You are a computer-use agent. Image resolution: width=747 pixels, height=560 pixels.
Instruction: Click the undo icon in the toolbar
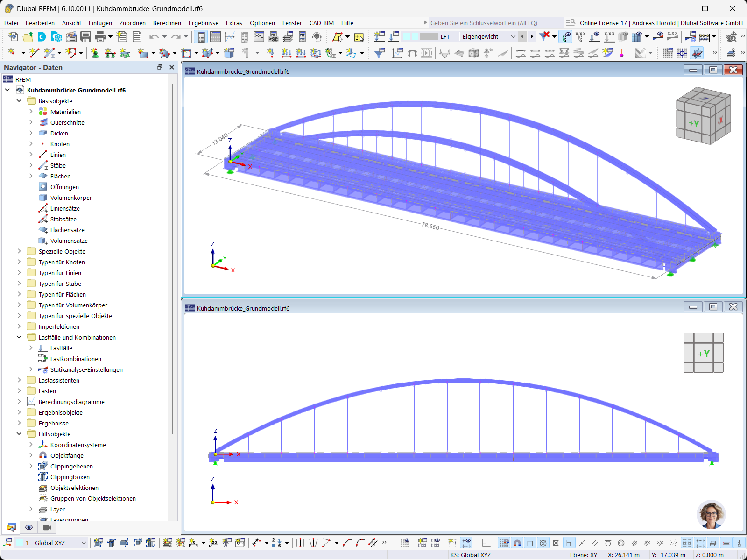coord(154,36)
